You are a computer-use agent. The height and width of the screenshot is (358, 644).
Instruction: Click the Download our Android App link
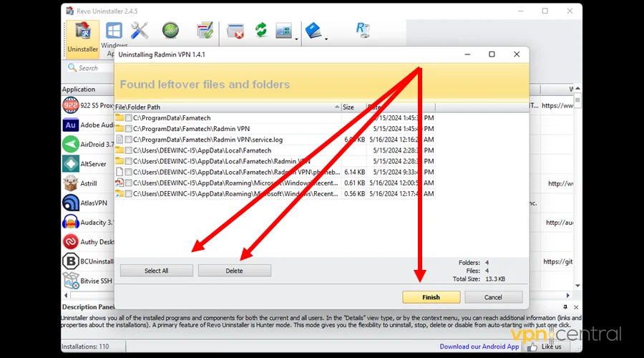click(479, 347)
